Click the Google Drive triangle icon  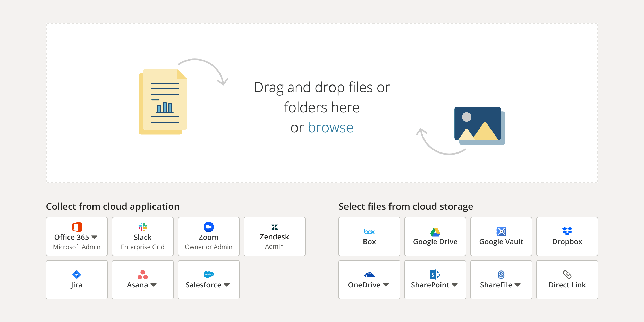[x=435, y=232]
